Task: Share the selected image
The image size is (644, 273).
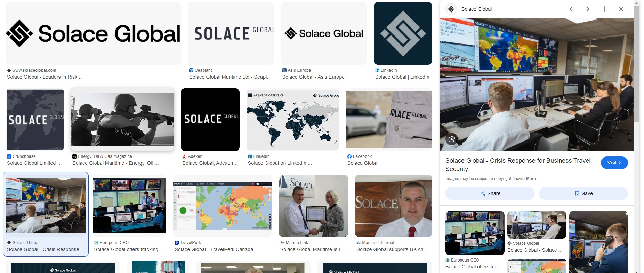Action: click(x=490, y=193)
